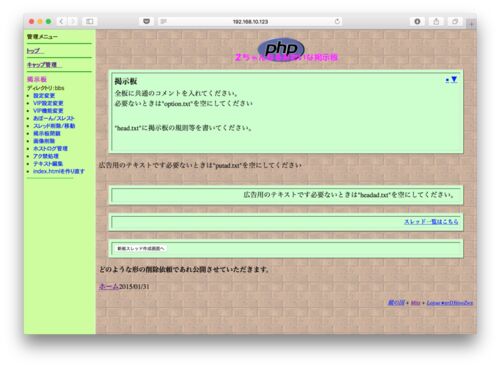Click the 新規スレッド作成画面へ button
The height and width of the screenshot is (368, 500).
(x=140, y=248)
